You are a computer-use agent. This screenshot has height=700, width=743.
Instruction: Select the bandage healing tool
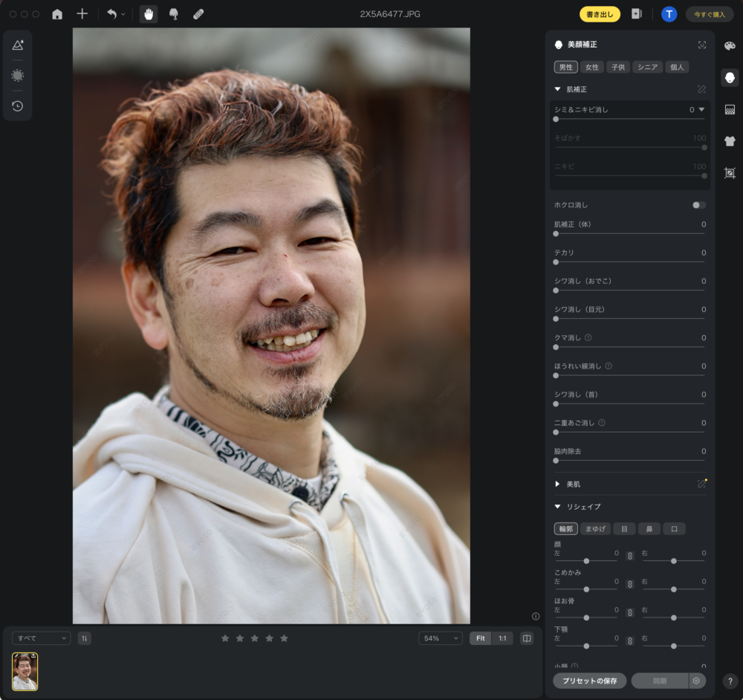tap(198, 14)
